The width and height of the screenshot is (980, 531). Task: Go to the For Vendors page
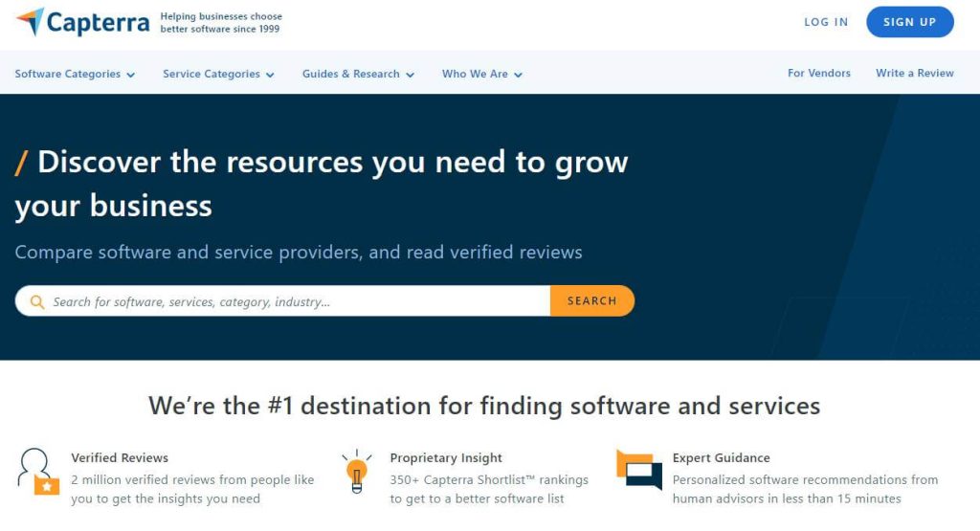(819, 73)
